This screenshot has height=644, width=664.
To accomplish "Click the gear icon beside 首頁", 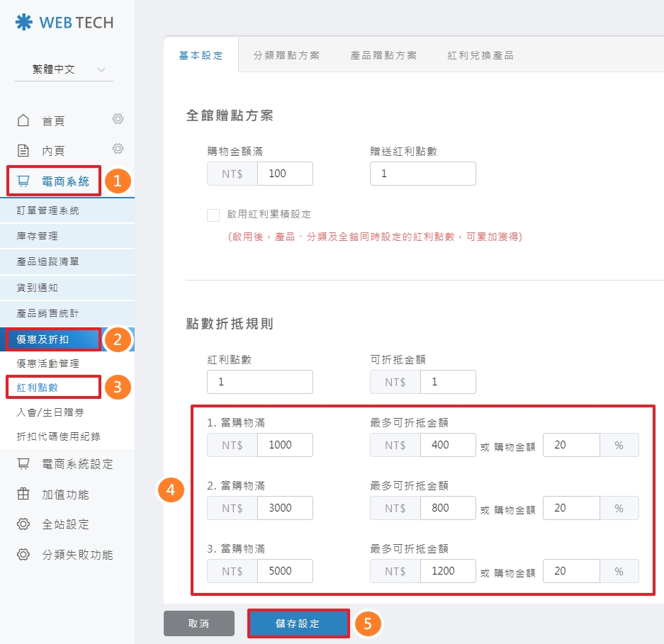I will click(118, 119).
